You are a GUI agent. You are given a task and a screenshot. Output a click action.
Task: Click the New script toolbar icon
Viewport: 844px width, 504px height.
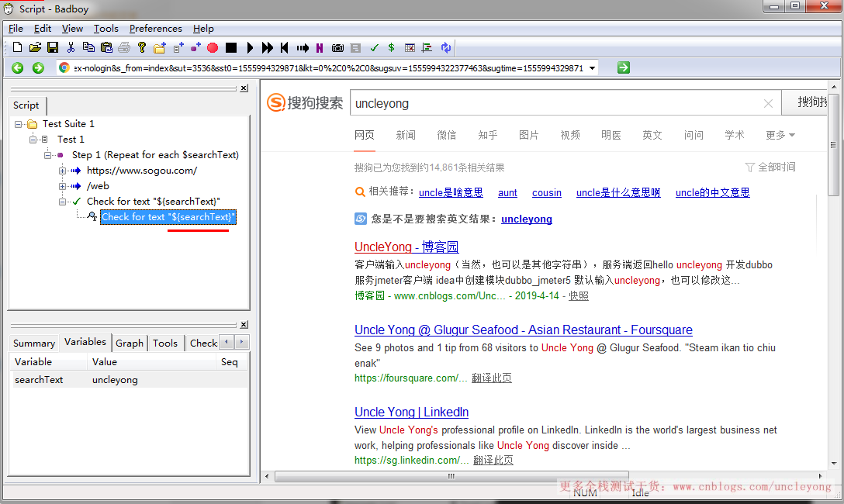pos(17,47)
